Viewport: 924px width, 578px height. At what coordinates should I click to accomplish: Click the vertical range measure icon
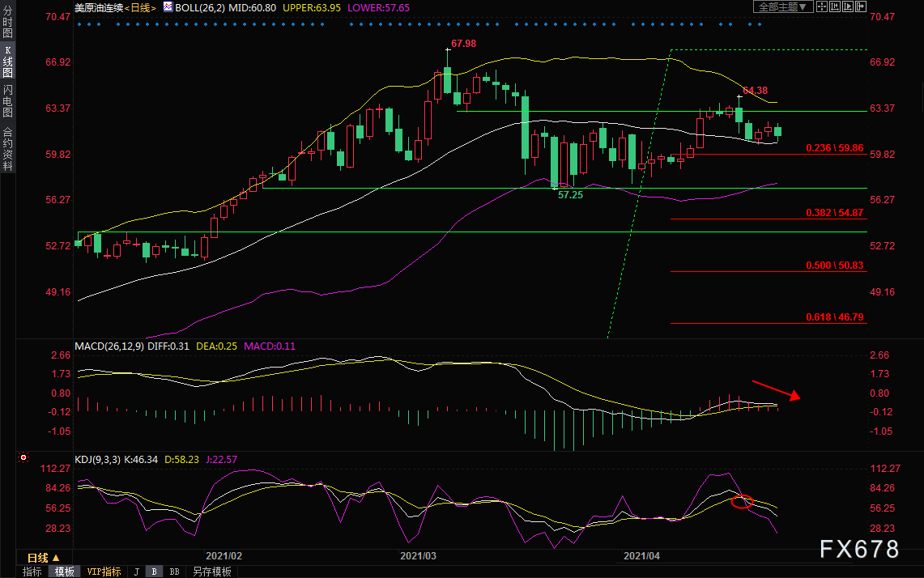click(836, 6)
